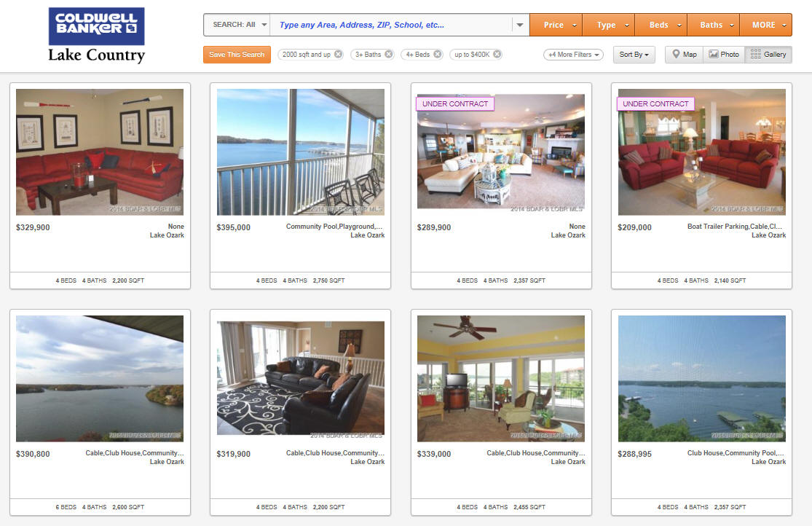Open the MORE filters menu
This screenshot has height=526, width=812.
[766, 25]
